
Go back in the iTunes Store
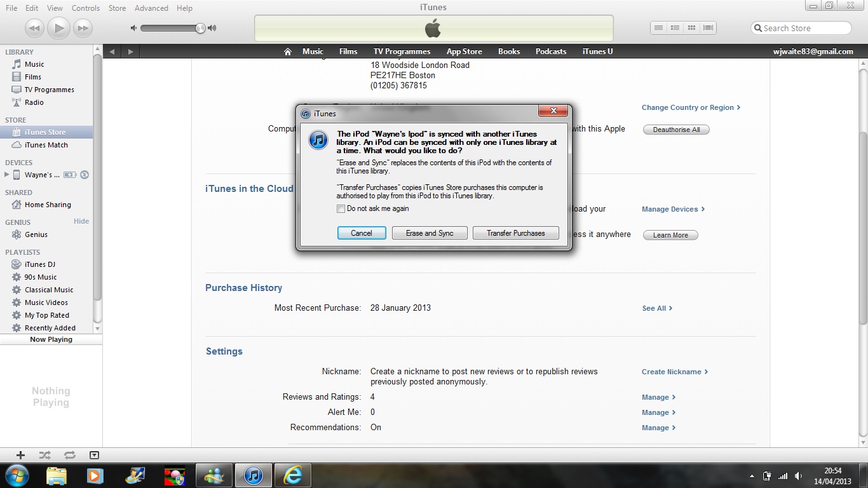112,51
